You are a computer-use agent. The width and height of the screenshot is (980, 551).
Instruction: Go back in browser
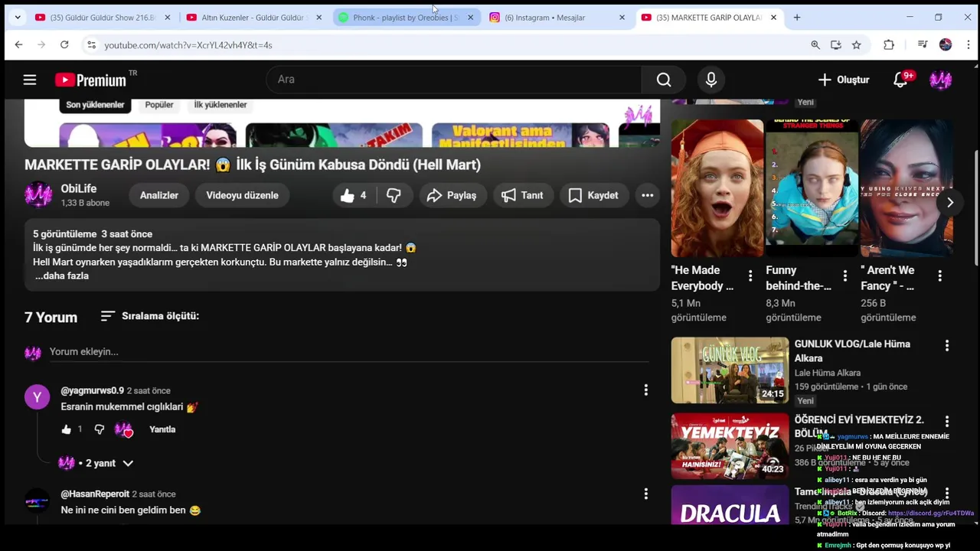pos(18,45)
